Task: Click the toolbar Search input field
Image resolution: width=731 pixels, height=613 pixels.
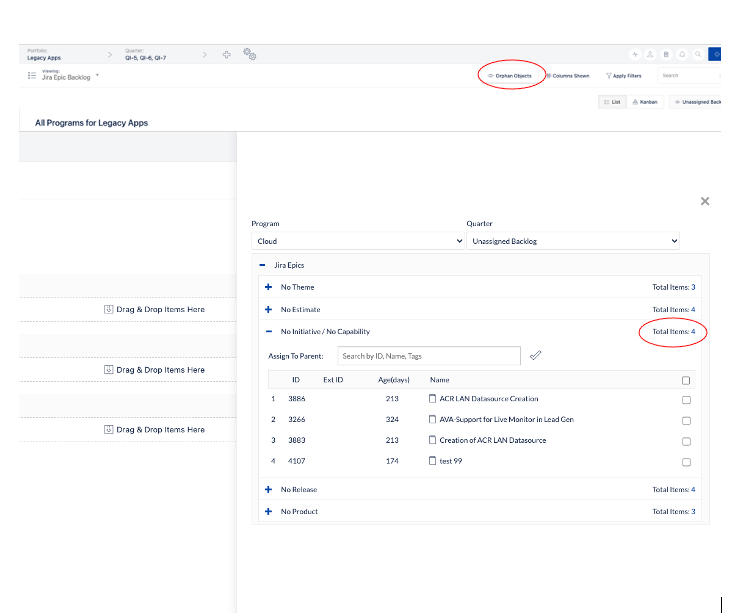Action: tap(689, 76)
